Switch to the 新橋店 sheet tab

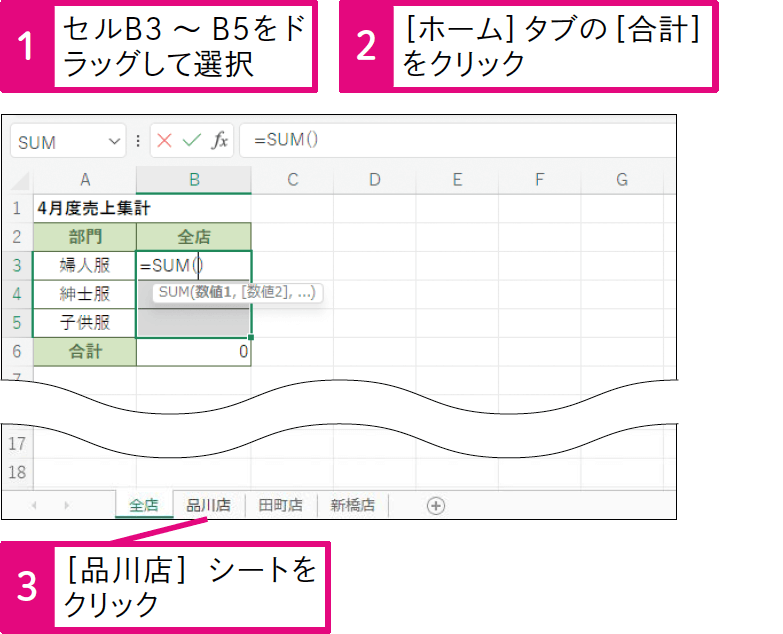click(x=353, y=505)
